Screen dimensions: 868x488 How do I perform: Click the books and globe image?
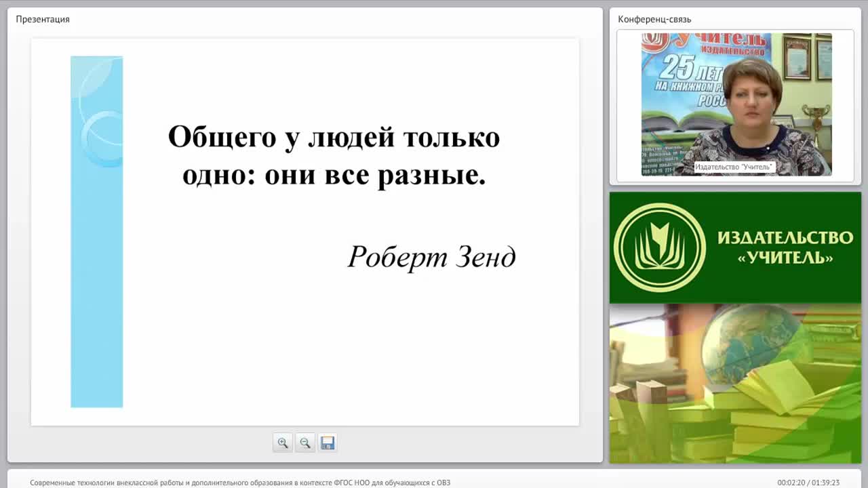735,384
